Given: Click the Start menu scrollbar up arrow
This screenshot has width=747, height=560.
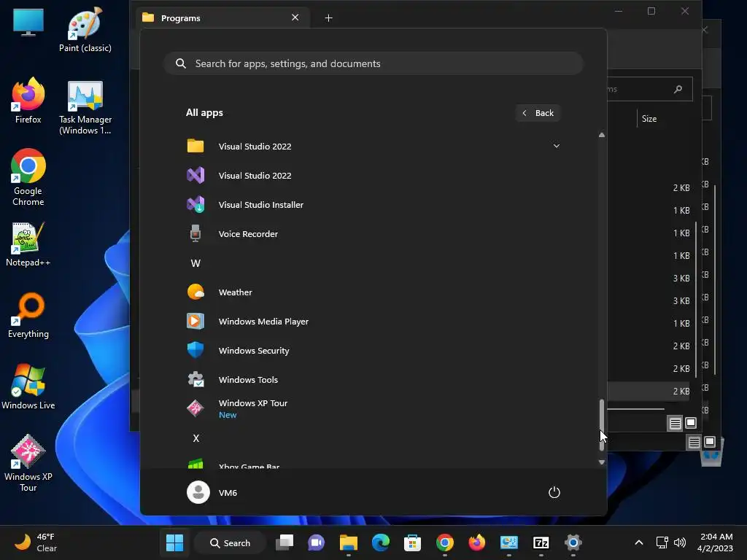Looking at the screenshot, I should 602,135.
